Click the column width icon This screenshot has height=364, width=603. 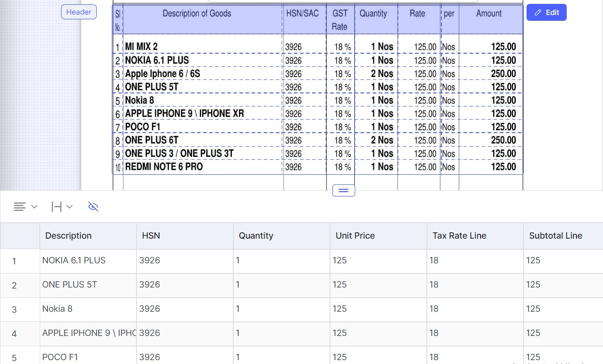pos(56,207)
